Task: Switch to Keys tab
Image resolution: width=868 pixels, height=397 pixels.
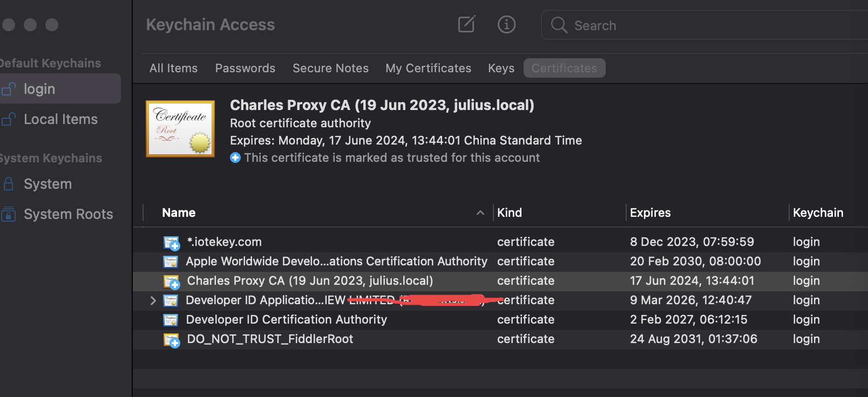Action: (501, 68)
